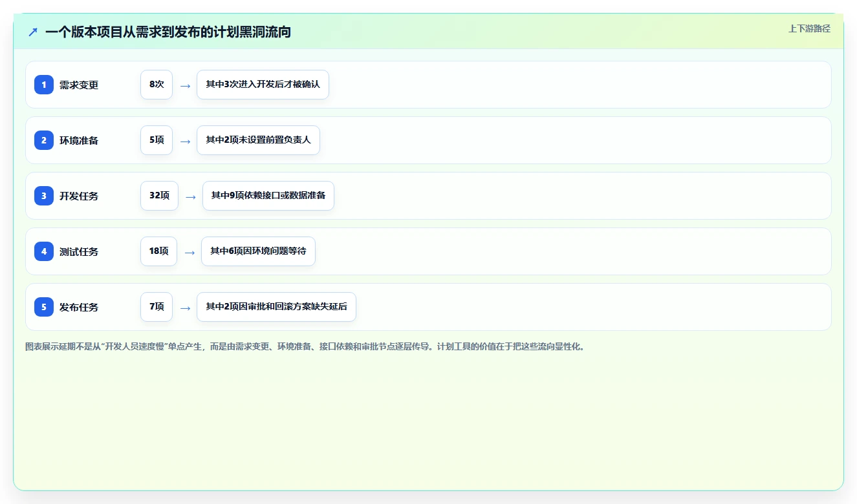Click the number 4 badge for 测试任务
The height and width of the screenshot is (504, 857).
point(44,251)
